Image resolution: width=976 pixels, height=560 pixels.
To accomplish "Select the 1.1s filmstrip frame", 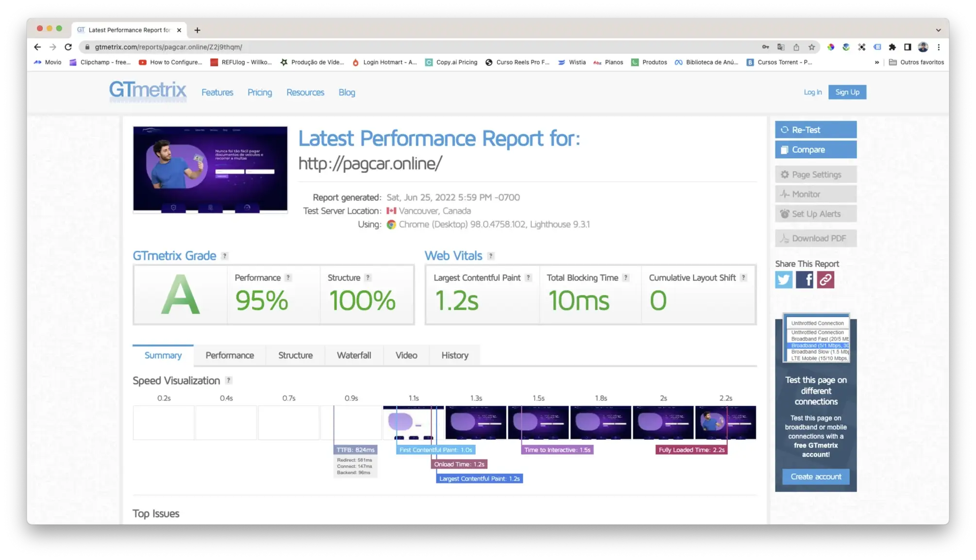I will (413, 422).
